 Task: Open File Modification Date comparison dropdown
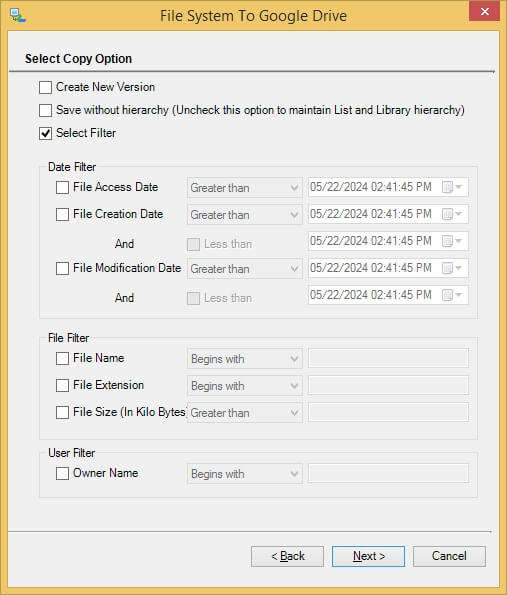coord(245,269)
